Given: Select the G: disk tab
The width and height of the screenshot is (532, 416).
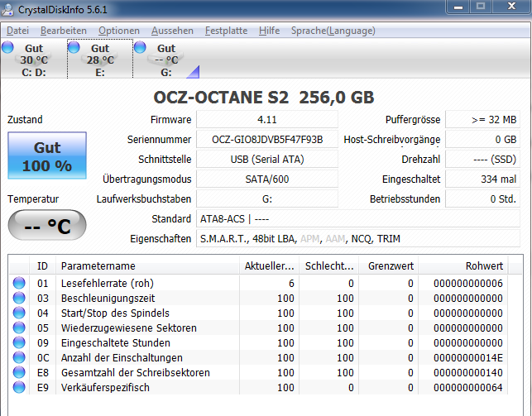Looking at the screenshot, I should point(166,60).
